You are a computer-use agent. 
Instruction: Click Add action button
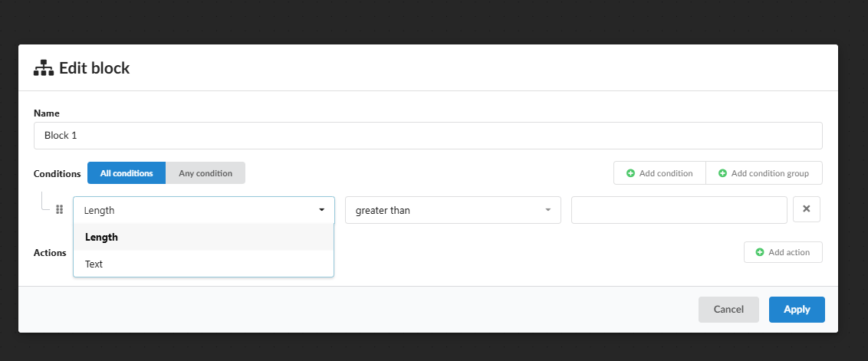(x=783, y=252)
